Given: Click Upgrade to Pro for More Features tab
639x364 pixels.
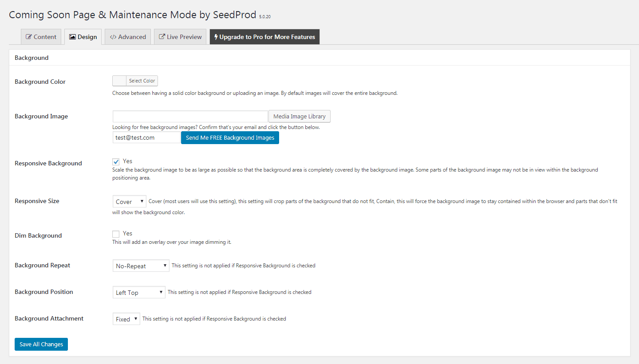Looking at the screenshot, I should coord(264,37).
